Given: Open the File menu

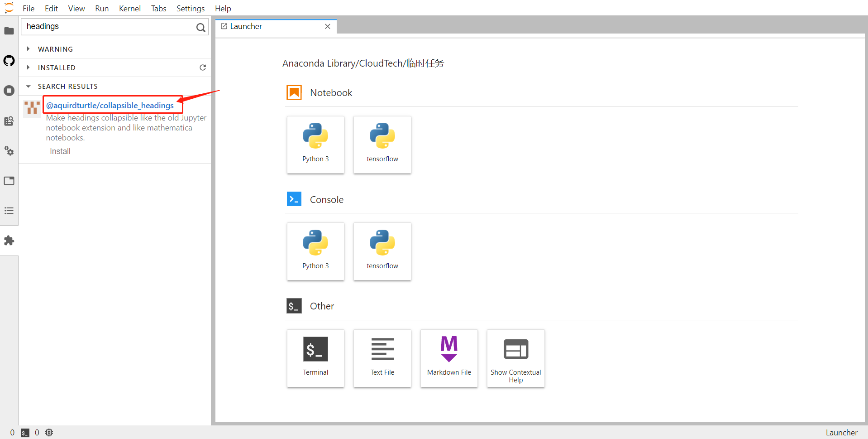Looking at the screenshot, I should click(x=29, y=8).
